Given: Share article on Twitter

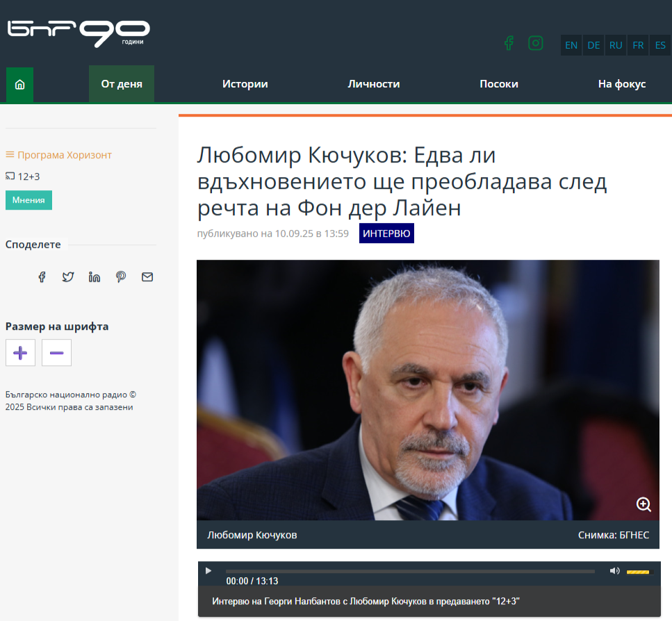Looking at the screenshot, I should [x=68, y=277].
